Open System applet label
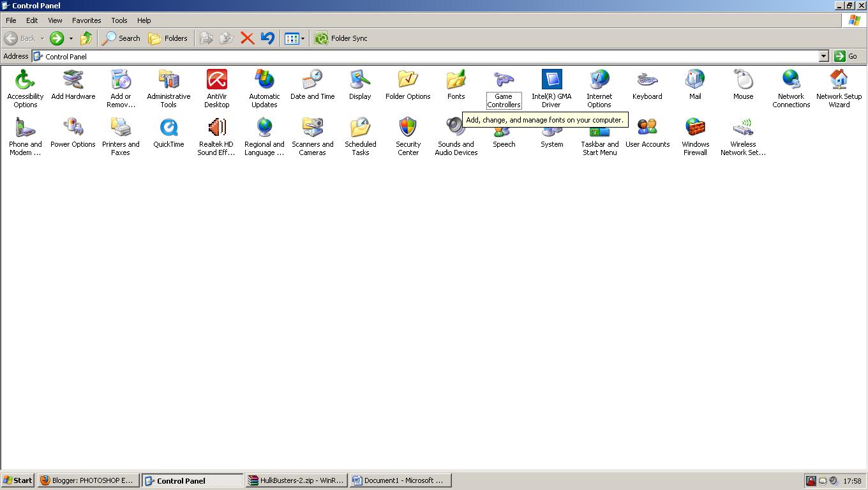Screen dimensions: 868x490 point(551,144)
